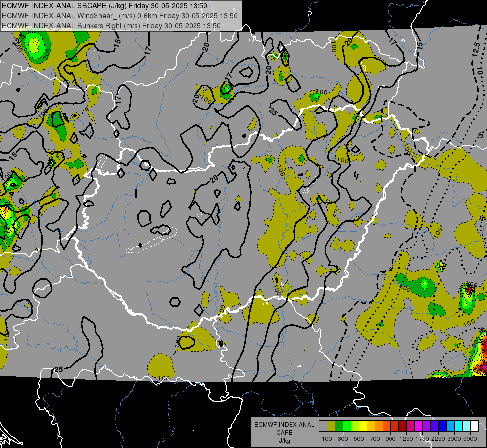Select the SBCAPE (J/kg) header line
The image size is (487, 448).
[x=104, y=6]
